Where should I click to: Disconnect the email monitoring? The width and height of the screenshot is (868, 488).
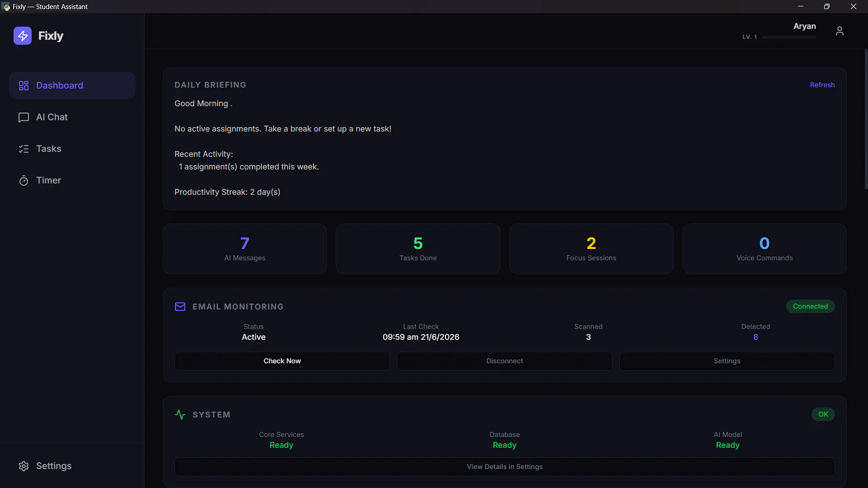[505, 361]
